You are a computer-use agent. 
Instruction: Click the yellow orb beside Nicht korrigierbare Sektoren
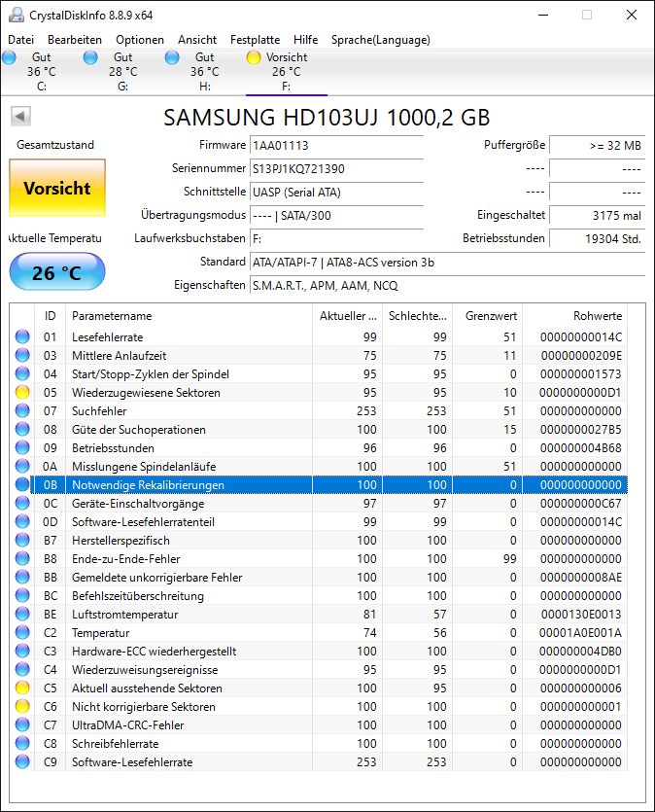22,706
